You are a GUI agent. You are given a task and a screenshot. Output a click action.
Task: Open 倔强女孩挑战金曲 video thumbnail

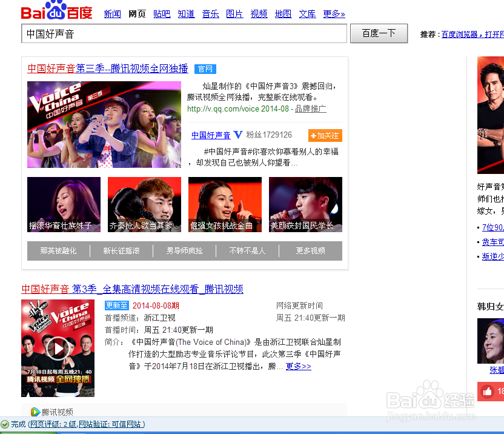(225, 204)
